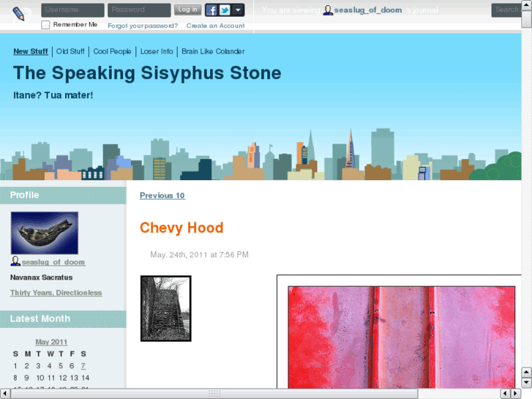Open the Loser Info navigation item
532x399 pixels.
157,51
